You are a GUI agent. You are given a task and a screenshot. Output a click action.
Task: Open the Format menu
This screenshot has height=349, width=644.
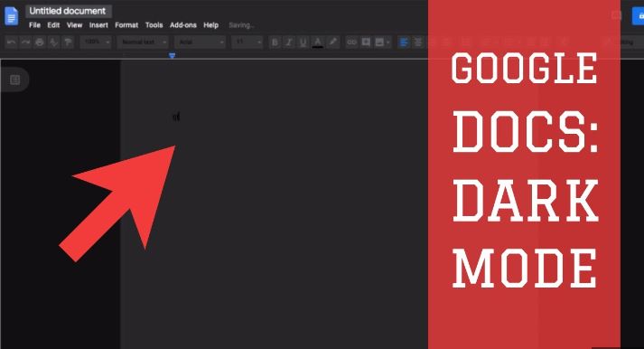click(126, 25)
